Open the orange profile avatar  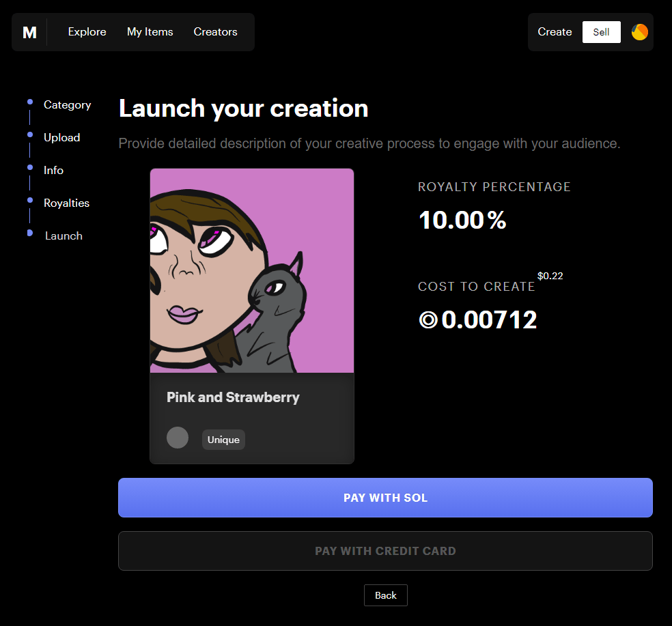[x=639, y=32]
